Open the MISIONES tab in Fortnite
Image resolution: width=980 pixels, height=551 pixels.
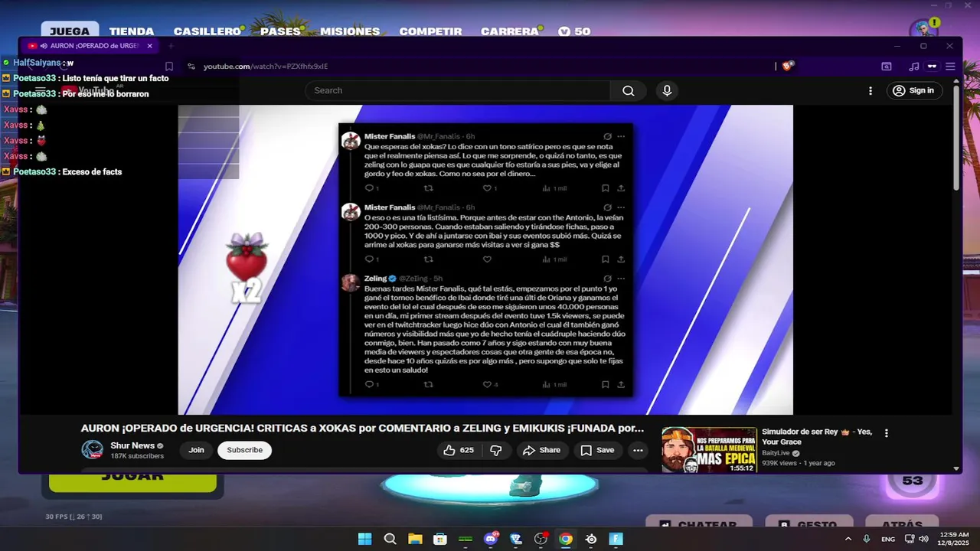click(x=350, y=31)
